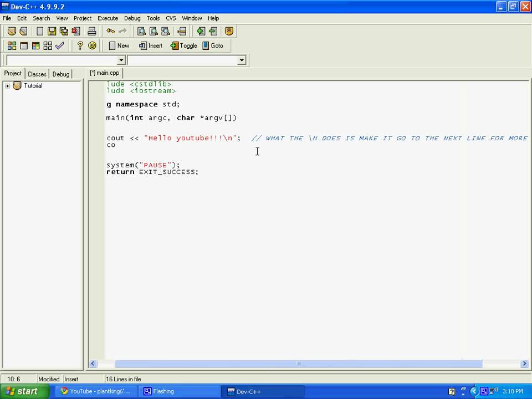The image size is (532, 399).
Task: Open Help via the question mark icon
Action: (x=80, y=45)
